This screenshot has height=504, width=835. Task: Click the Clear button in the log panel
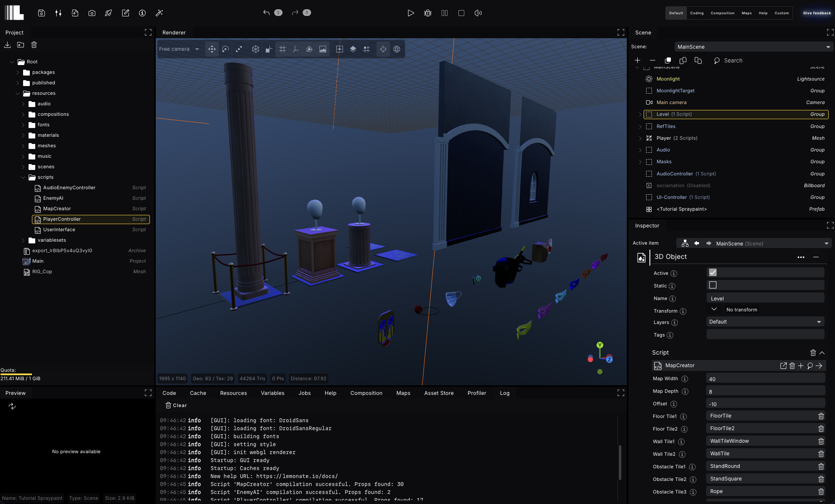pyautogui.click(x=176, y=405)
